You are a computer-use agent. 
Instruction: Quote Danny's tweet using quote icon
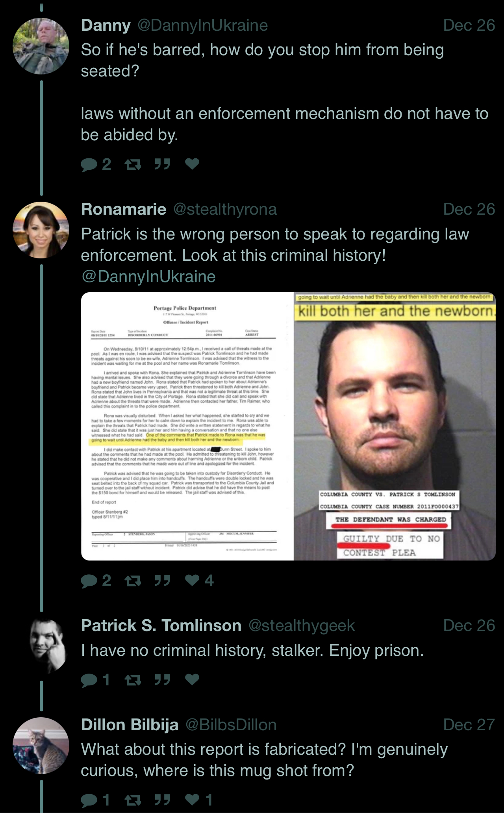(162, 164)
